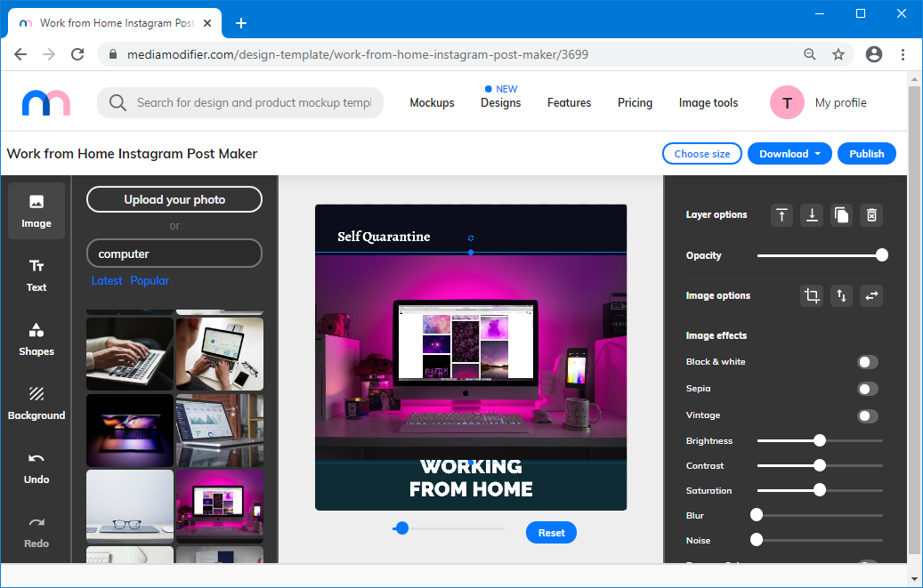
Task: Select the crop image tool
Action: point(812,296)
